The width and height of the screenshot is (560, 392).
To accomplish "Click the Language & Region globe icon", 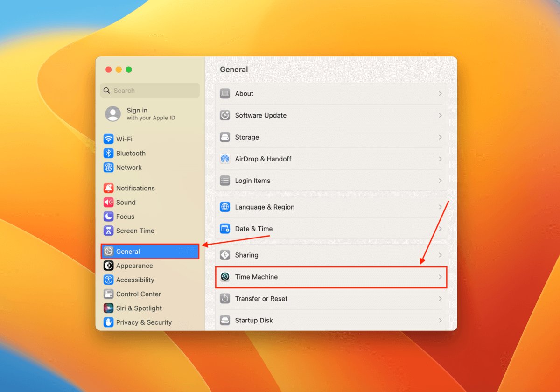I will coord(225,207).
